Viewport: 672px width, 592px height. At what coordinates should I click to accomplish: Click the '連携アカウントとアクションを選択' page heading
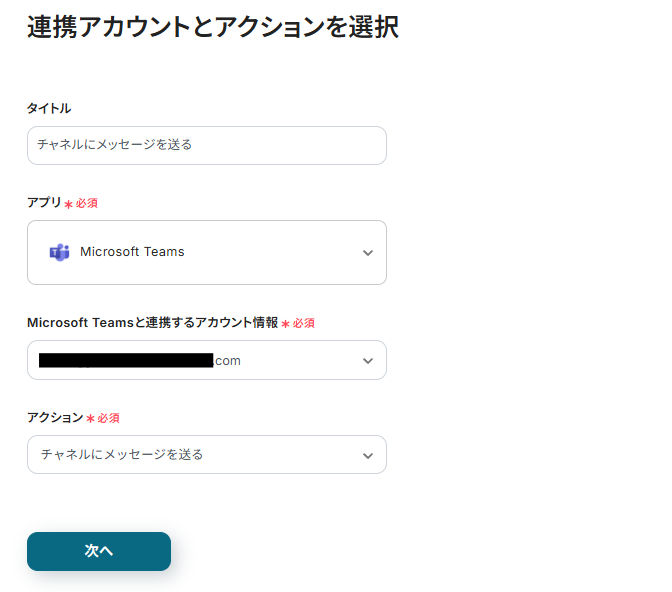[x=213, y=28]
